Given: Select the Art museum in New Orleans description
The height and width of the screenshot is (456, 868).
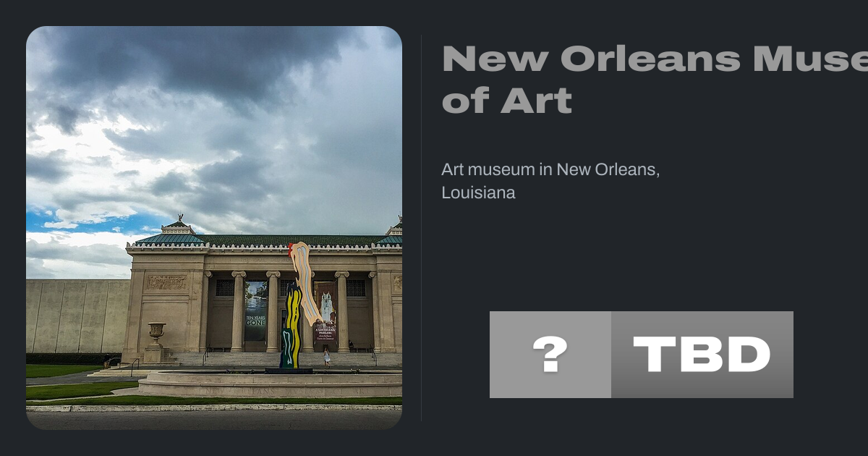Looking at the screenshot, I should 550,181.
